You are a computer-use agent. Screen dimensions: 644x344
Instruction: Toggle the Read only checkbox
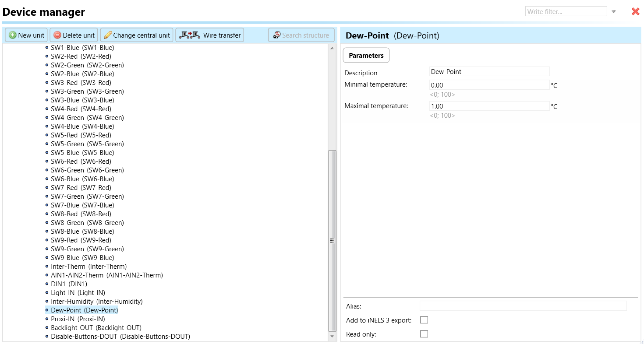coord(424,334)
